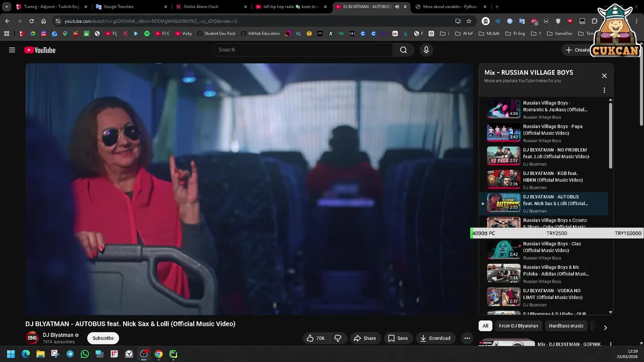Image resolution: width=644 pixels, height=362 pixels.
Task: Mute the DJ BLYATMAN tab audio icon
Action: pos(397,7)
